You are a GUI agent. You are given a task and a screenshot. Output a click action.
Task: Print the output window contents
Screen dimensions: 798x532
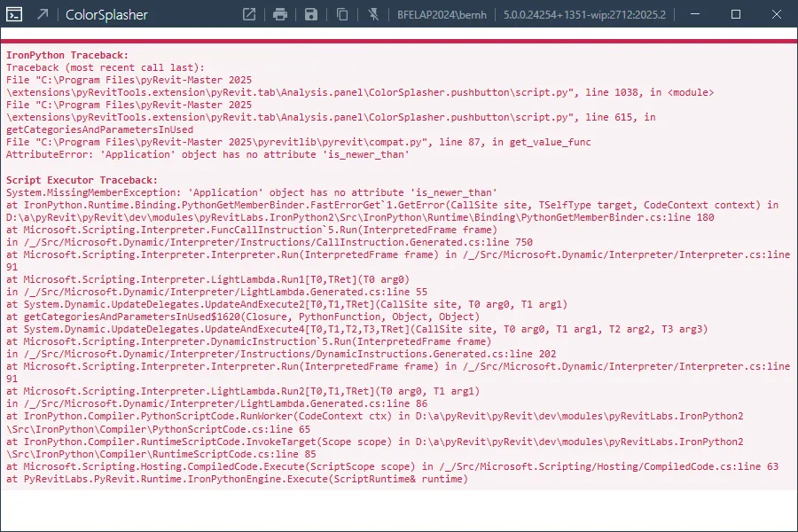click(x=280, y=14)
